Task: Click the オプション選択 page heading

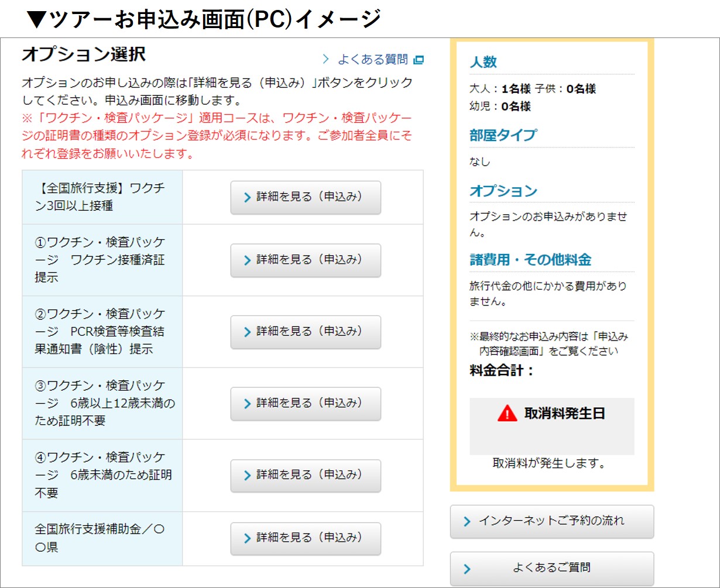Action: [x=83, y=54]
